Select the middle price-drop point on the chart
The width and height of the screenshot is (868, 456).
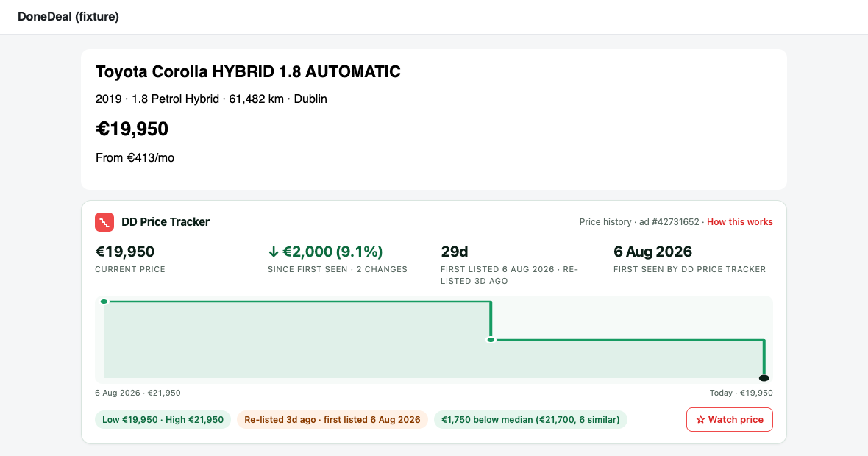coord(491,340)
